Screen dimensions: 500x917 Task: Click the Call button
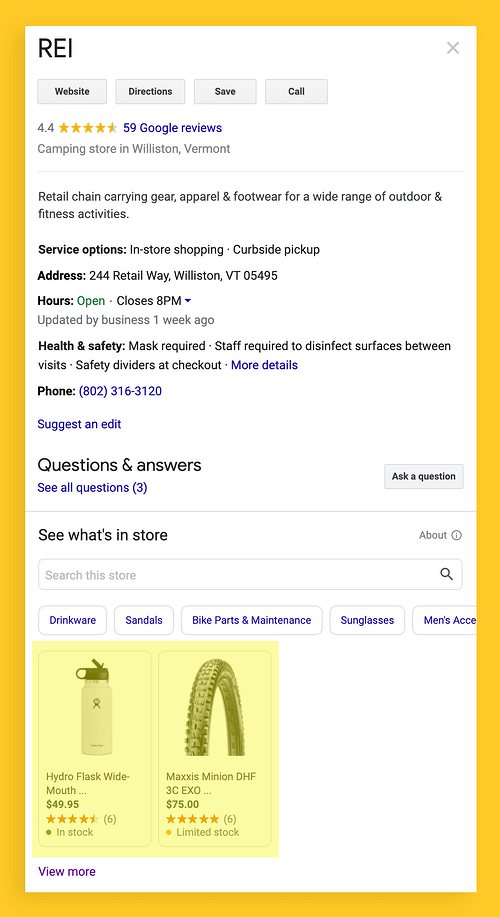(x=296, y=92)
